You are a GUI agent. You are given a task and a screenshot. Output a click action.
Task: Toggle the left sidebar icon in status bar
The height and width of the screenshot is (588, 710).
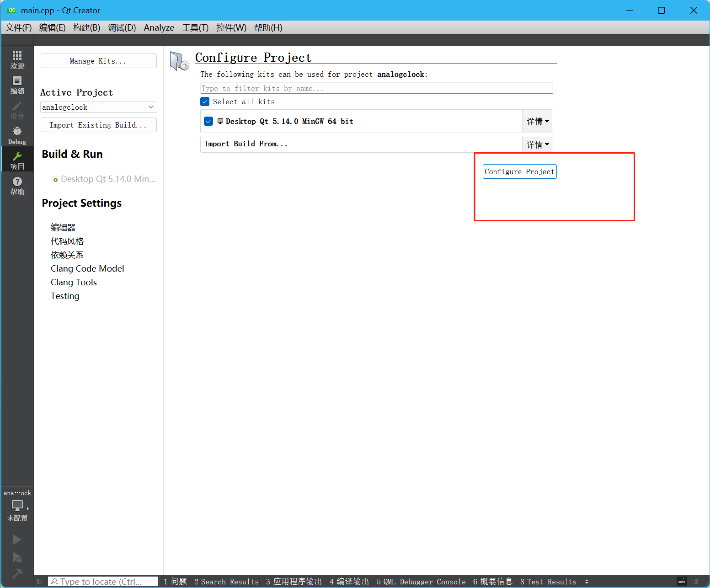pos(40,582)
